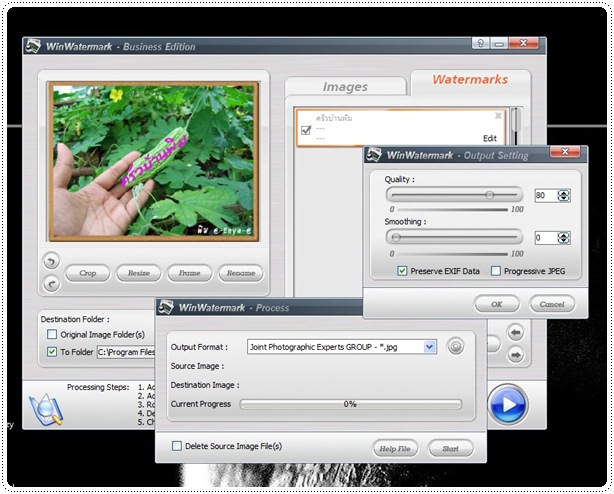614x494 pixels.
Task: Click the preview image of the gourd
Action: [154, 161]
